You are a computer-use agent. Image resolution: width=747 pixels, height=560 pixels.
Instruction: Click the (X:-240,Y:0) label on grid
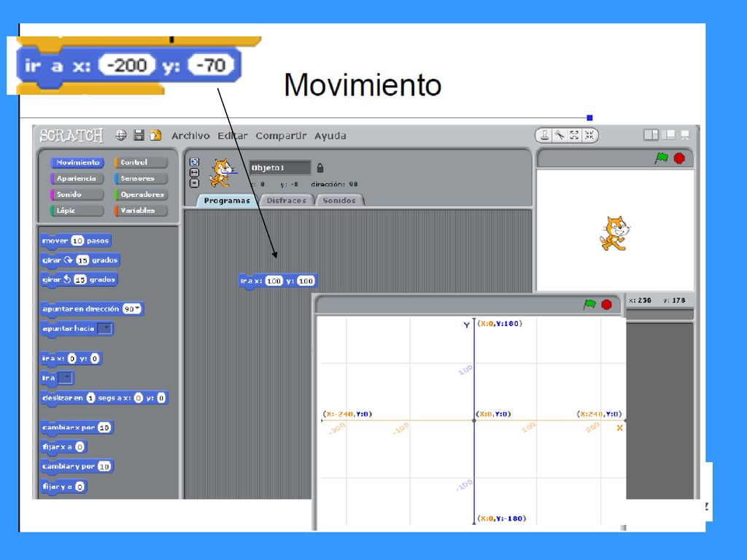[347, 414]
